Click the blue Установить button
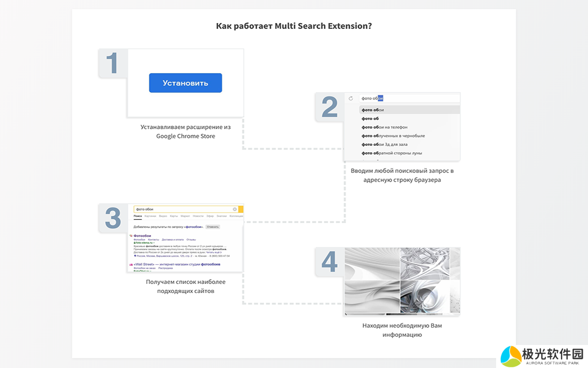Screen dimensions: 588x368 185,83
